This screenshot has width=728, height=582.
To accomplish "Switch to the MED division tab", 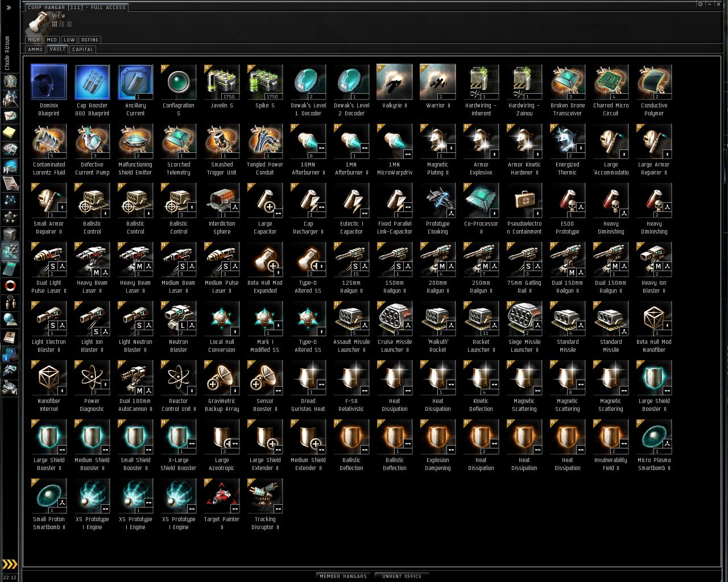I will tap(52, 40).
